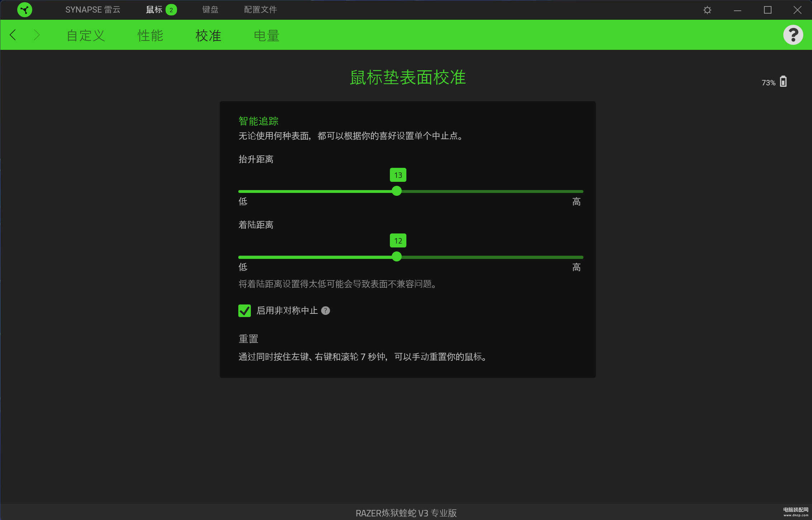Go forward with the right arrow
Image resolution: width=812 pixels, height=520 pixels.
[x=36, y=35]
